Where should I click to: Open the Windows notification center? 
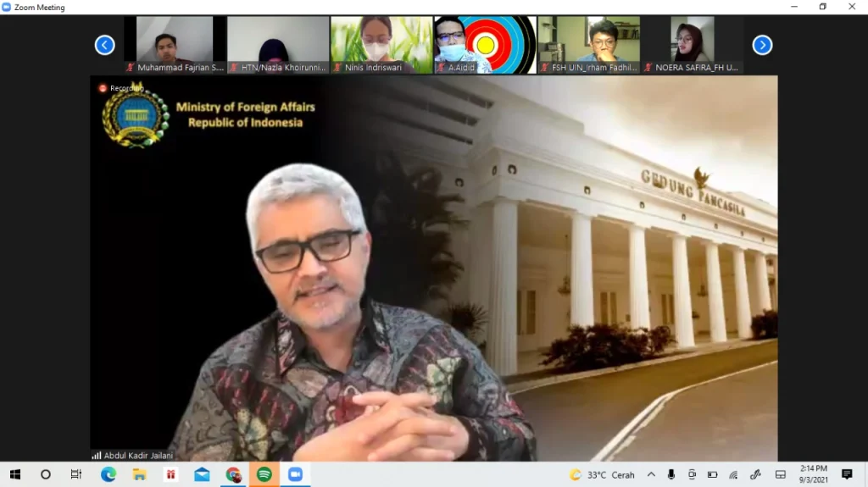(x=847, y=474)
